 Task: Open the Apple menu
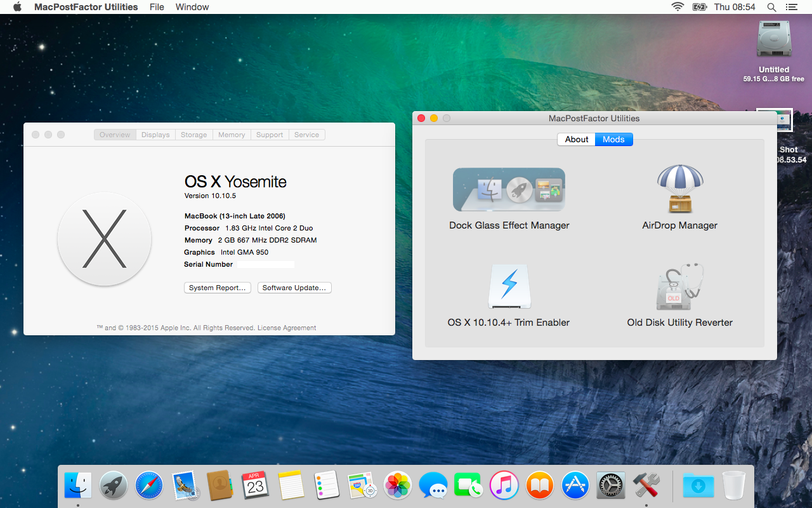(17, 7)
